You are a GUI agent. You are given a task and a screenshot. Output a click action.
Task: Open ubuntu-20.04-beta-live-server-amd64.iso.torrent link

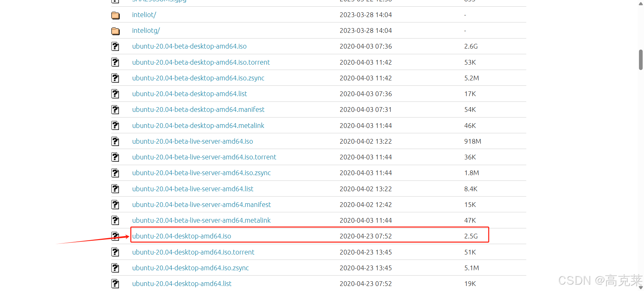click(x=204, y=157)
